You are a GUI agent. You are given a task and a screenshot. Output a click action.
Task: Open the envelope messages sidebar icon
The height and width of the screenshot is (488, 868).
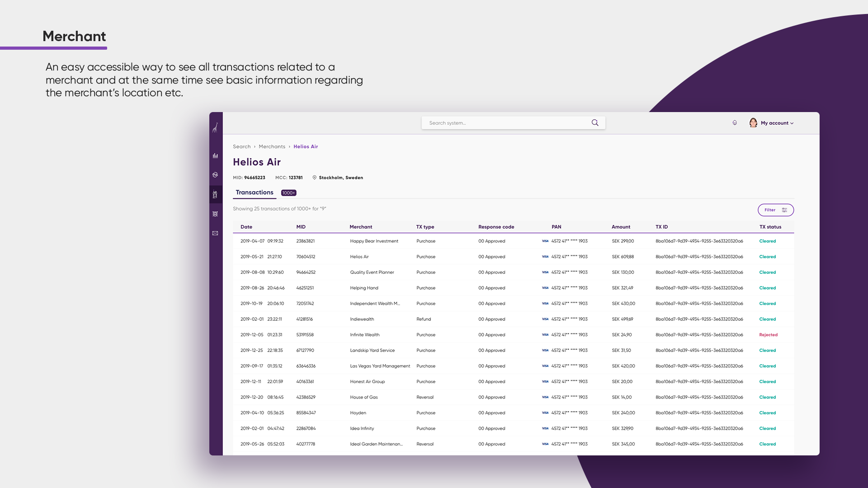[216, 233]
